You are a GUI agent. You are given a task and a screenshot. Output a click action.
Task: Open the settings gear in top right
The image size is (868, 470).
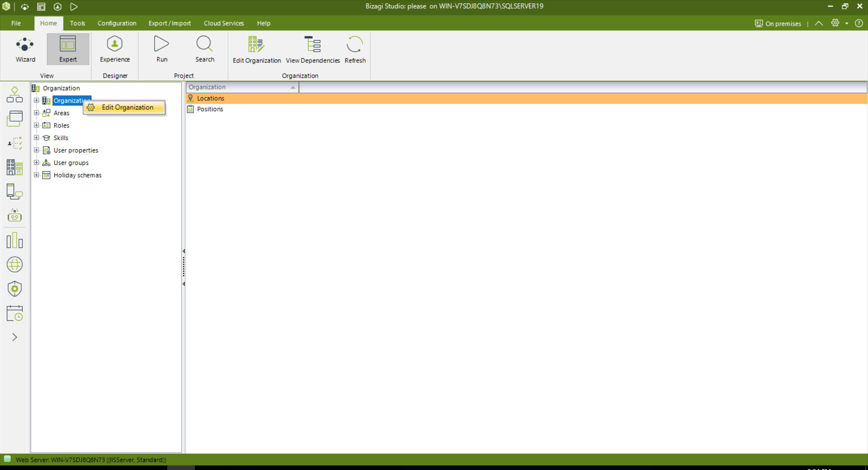click(835, 23)
